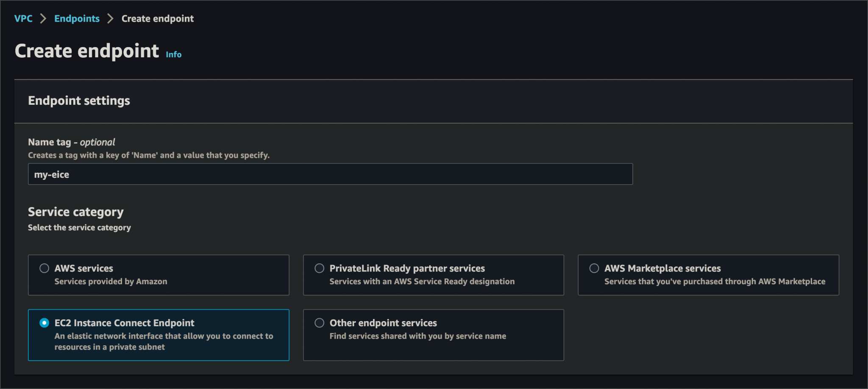Select the AWS services radio button
The image size is (868, 389).
(44, 268)
